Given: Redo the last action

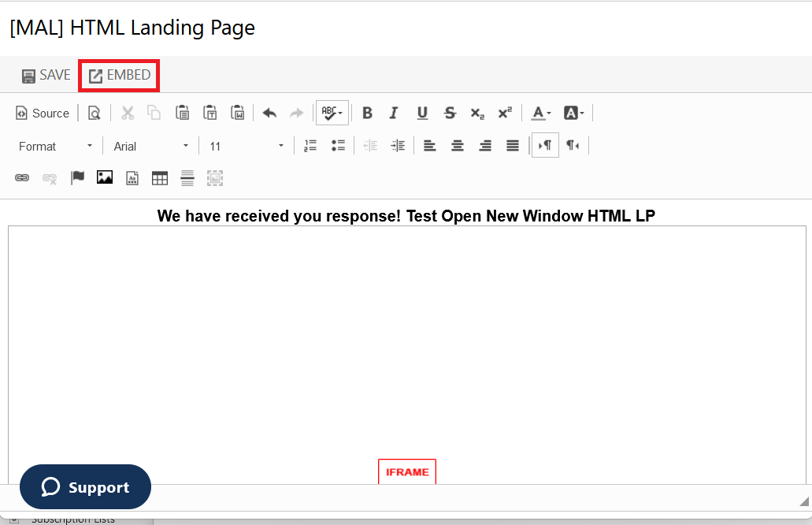Looking at the screenshot, I should 297,113.
